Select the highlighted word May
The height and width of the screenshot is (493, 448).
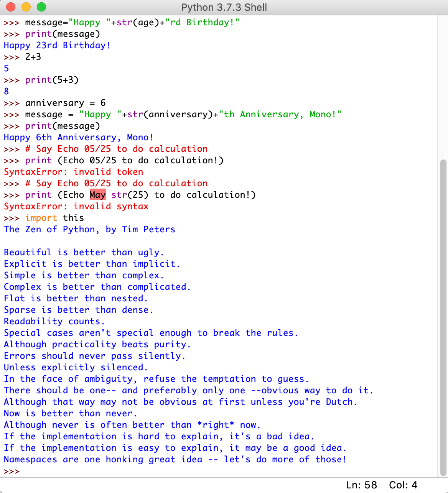pos(98,195)
